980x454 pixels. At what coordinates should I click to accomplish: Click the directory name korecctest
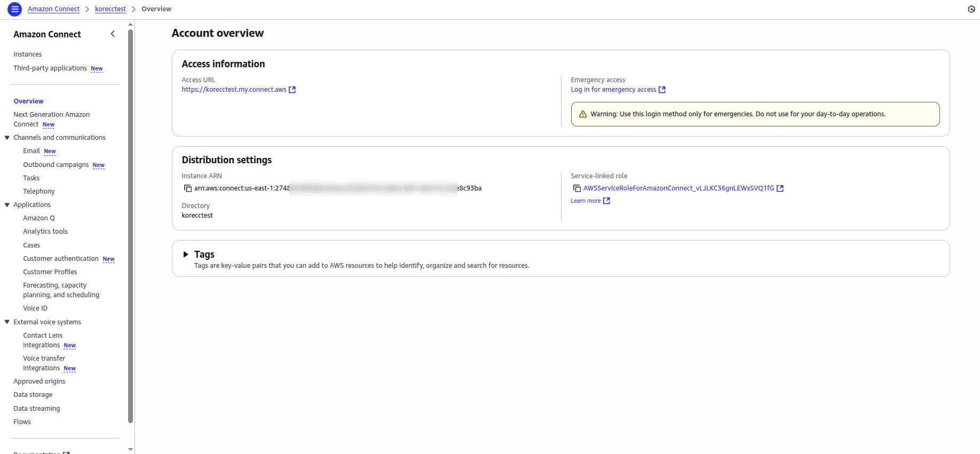197,216
